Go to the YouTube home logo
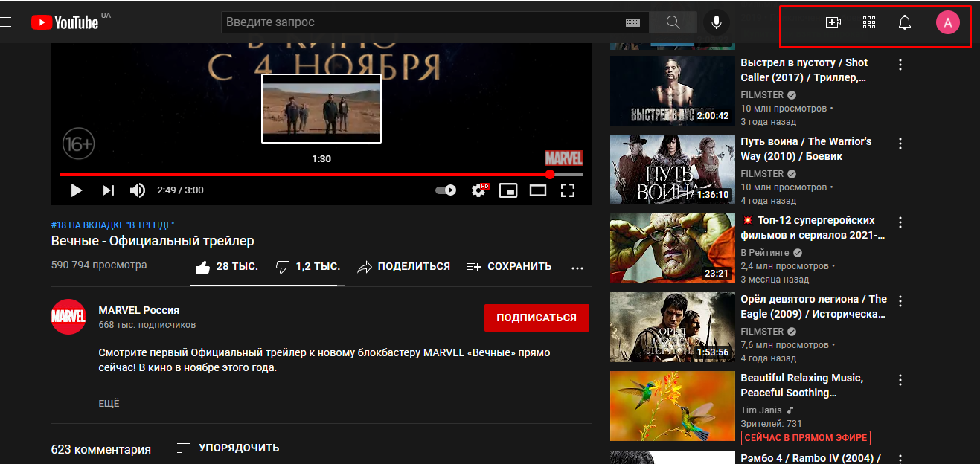Viewport: 980px width, 464px height. click(65, 22)
